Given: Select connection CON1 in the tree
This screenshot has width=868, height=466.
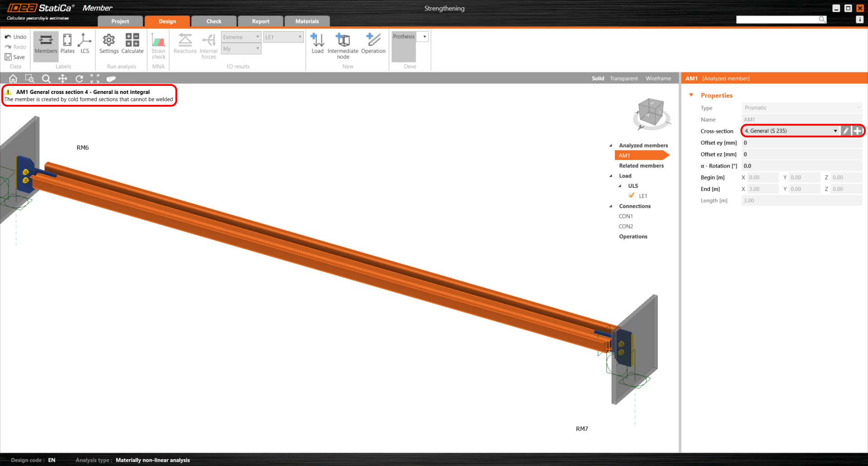Looking at the screenshot, I should coord(626,216).
